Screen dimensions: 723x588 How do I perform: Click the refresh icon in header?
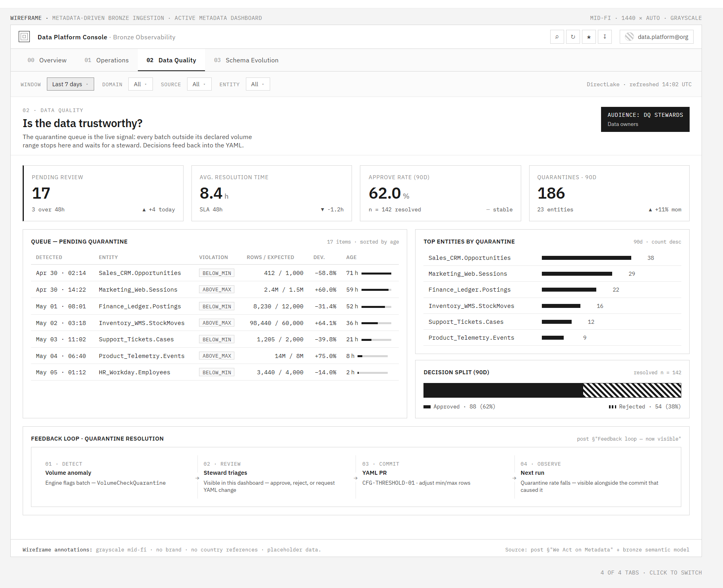(x=573, y=37)
